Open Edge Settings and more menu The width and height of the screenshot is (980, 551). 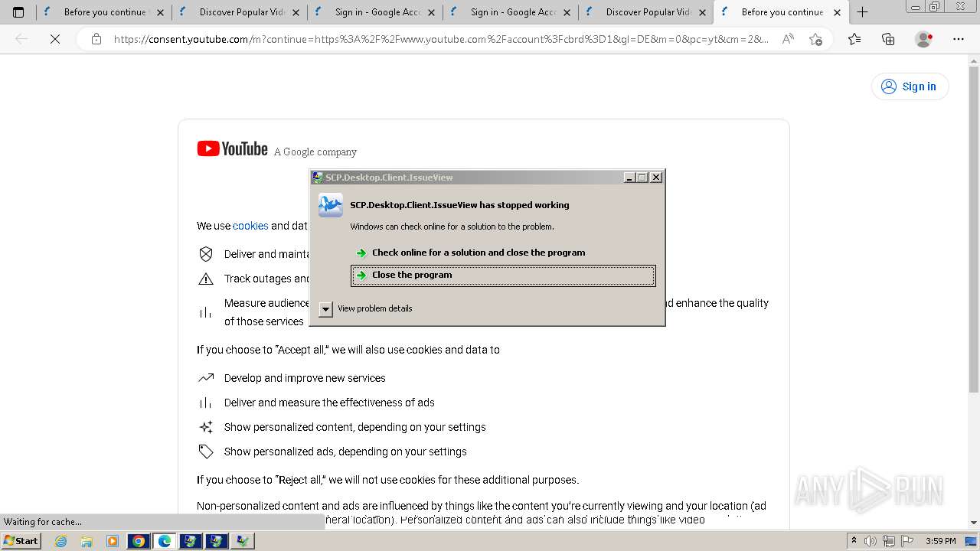[x=959, y=39]
